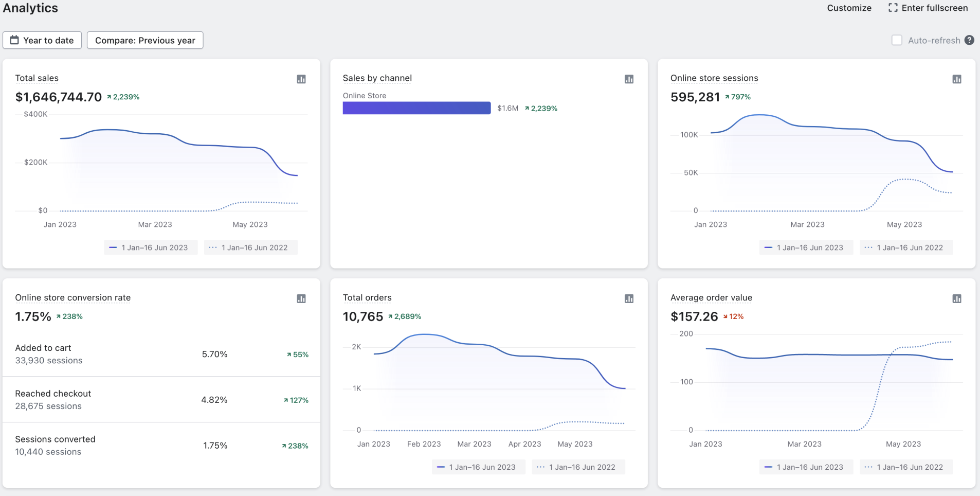Open the Online store sessions title link
This screenshot has width=980, height=496.
714,78
